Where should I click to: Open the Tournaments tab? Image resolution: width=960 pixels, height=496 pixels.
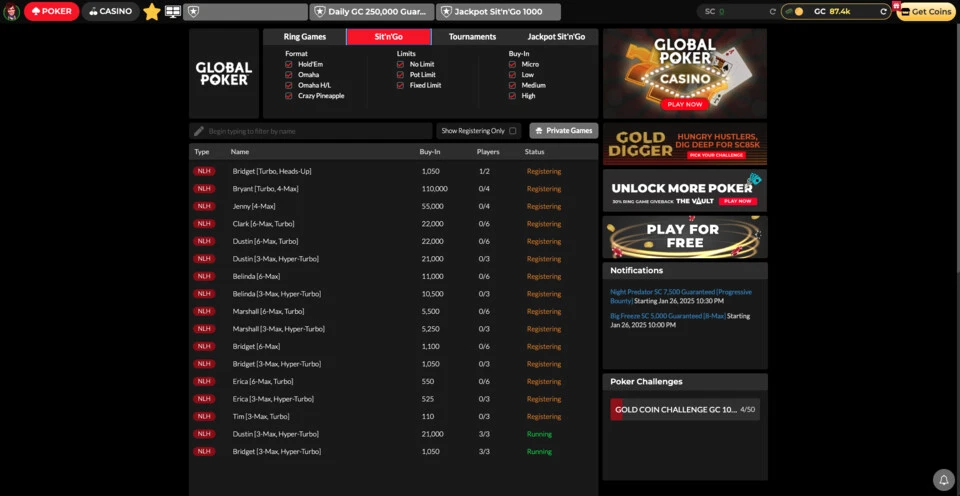coord(472,37)
